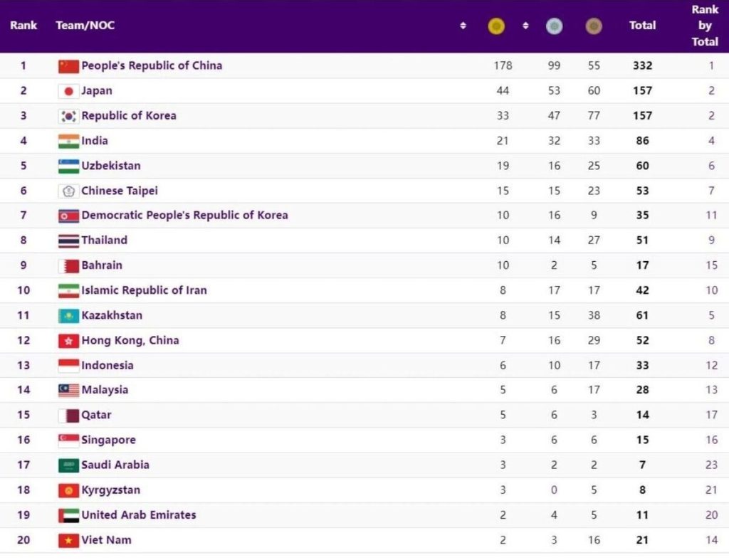The image size is (729, 560).
Task: Click the India flag icon
Action: [68, 141]
